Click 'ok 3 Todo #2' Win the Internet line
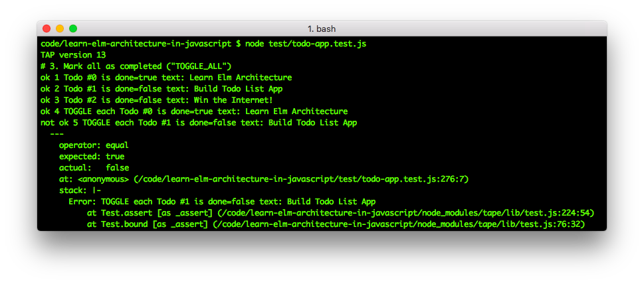The height and width of the screenshot is (284, 644). [157, 100]
